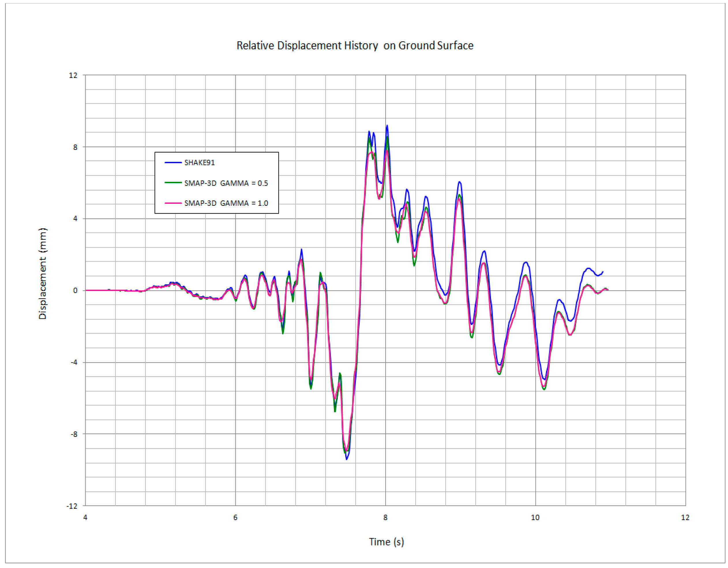The width and height of the screenshot is (728, 568).
Task: Click the horizontal axis tick label 10
Action: pos(535,517)
